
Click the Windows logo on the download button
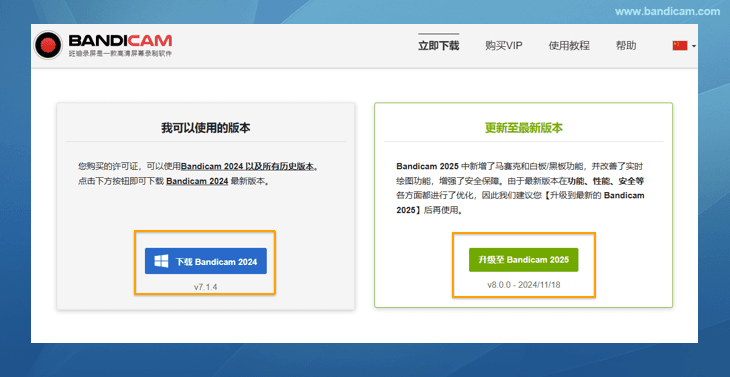coord(162,261)
